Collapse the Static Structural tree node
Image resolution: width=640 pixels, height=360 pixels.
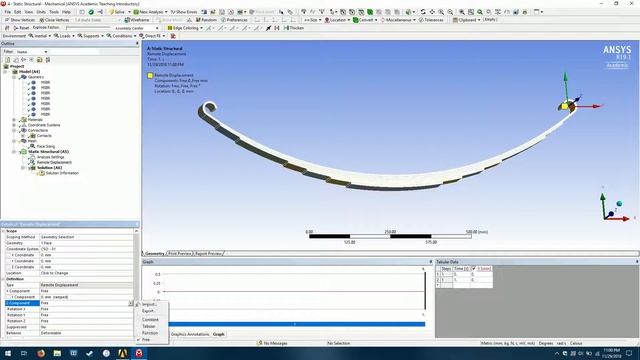pos(14,151)
